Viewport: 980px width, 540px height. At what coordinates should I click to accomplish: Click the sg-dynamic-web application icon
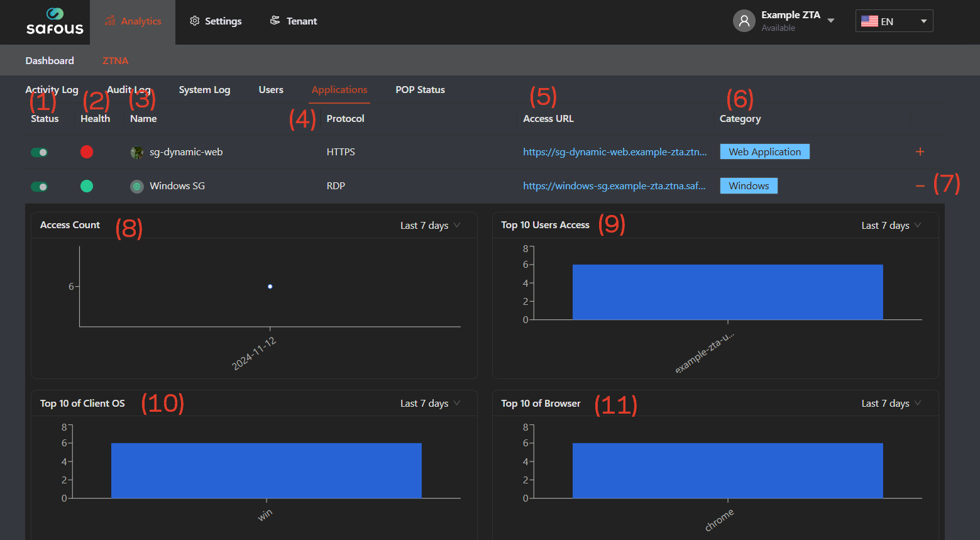(136, 152)
